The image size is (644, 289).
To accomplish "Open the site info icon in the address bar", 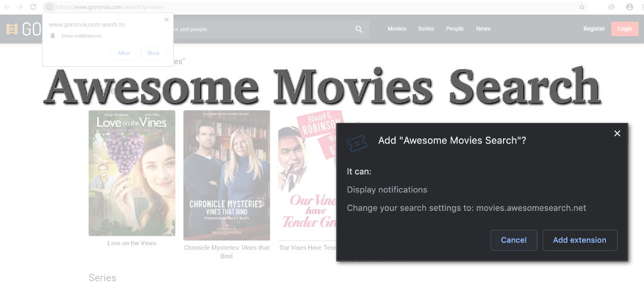I will (49, 7).
